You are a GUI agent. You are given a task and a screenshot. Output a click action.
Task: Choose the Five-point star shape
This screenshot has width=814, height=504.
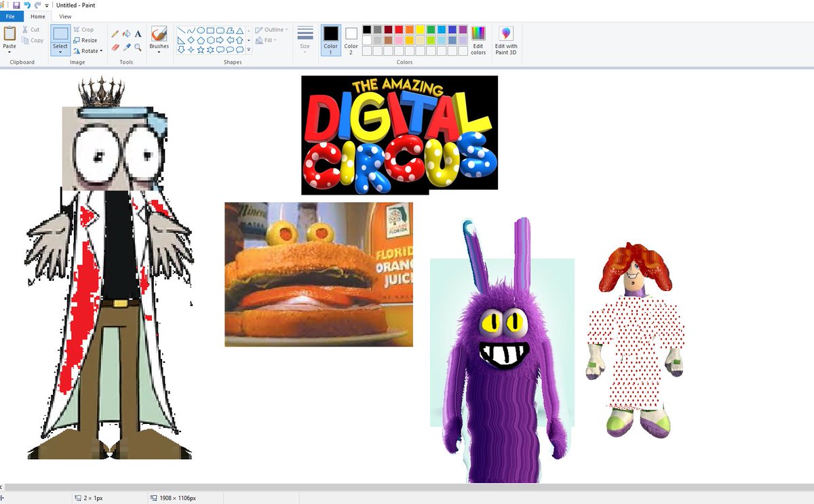tap(201, 50)
